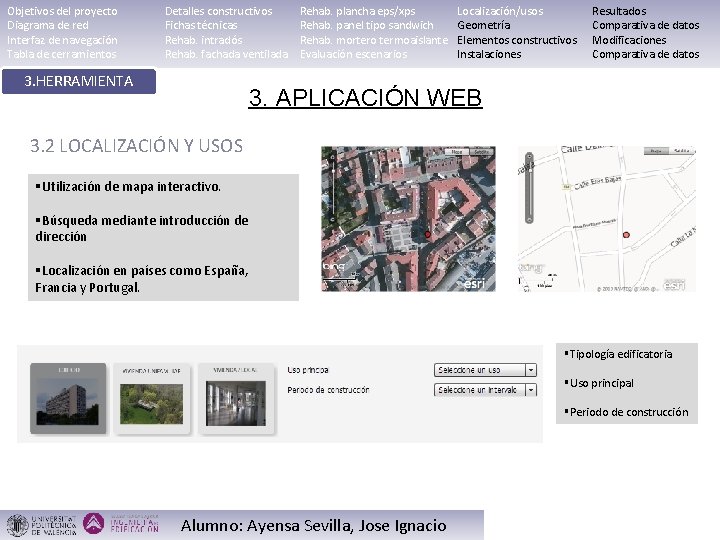The image size is (720, 540).
Task: Switch the street map to Mapa view
Action: pos(657,151)
